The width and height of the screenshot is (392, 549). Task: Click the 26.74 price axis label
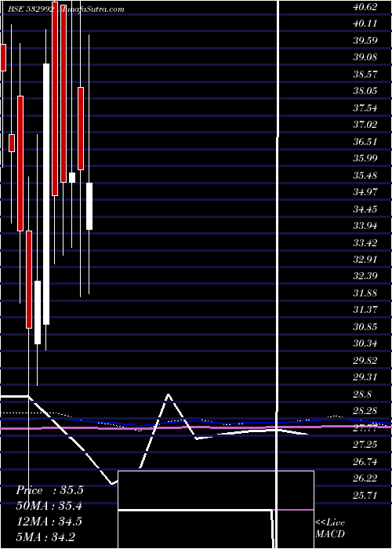(365, 462)
